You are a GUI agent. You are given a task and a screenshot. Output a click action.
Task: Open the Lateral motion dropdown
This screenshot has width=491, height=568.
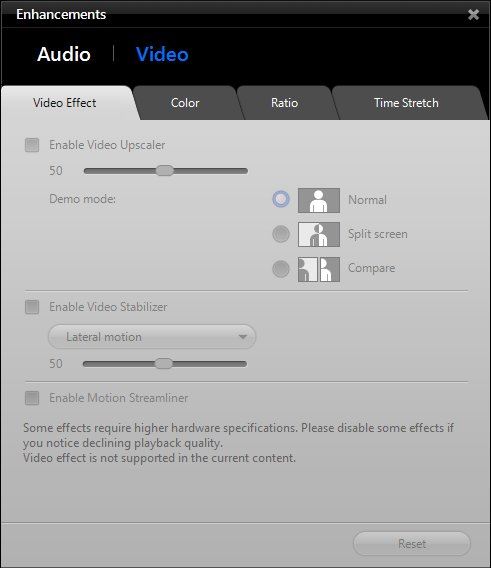pos(152,337)
